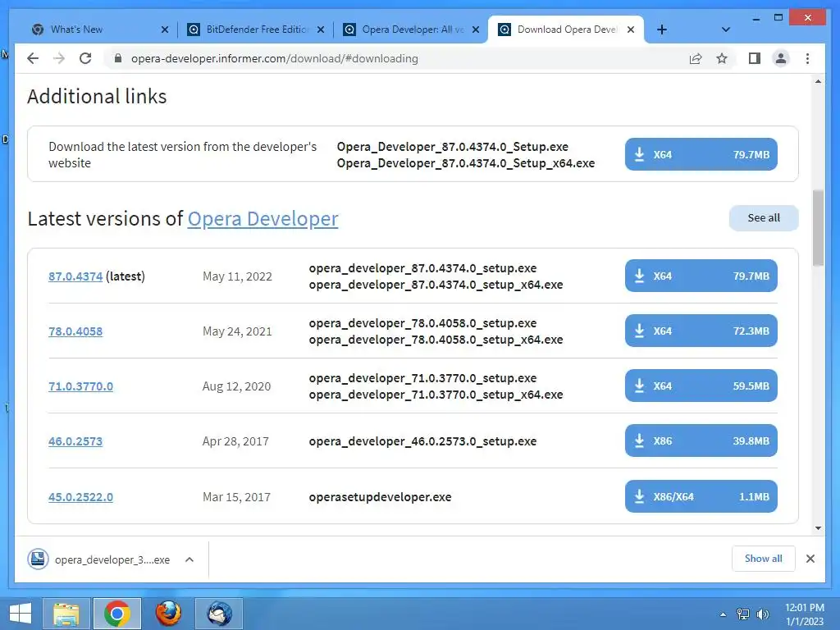This screenshot has width=840, height=630.
Task: Download version 45.0.2522.0 X86/X64 1.1MB
Action: pos(701,496)
